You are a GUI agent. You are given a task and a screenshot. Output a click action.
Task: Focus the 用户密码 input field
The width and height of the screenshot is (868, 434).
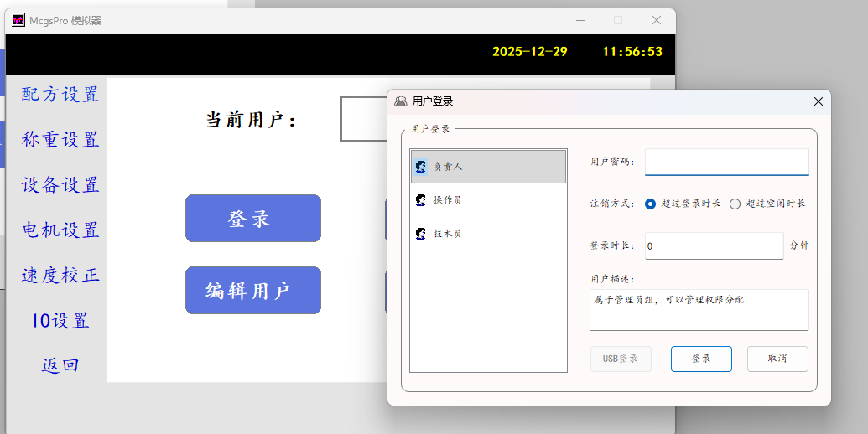(x=727, y=162)
